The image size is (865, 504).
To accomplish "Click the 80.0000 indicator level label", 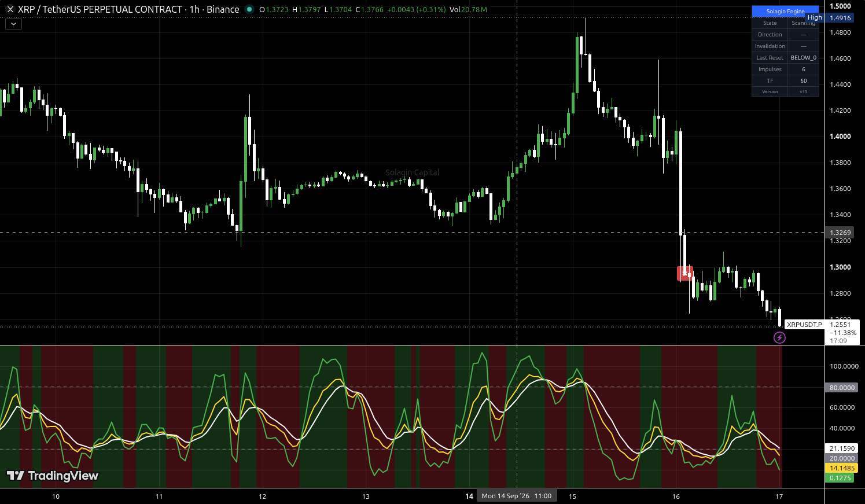I will (x=842, y=388).
